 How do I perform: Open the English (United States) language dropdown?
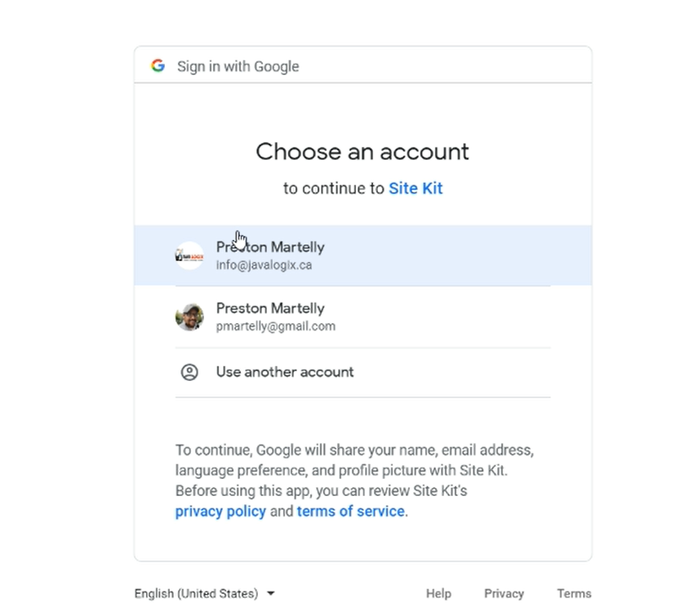pyautogui.click(x=196, y=593)
